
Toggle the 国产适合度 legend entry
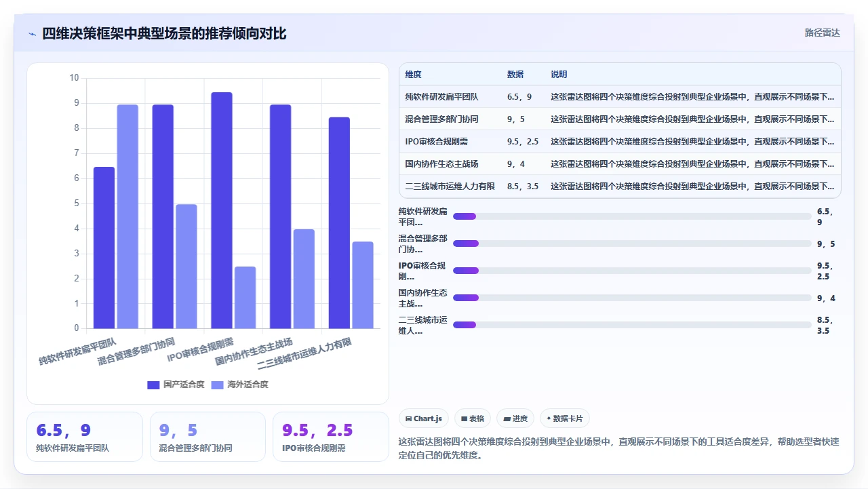tap(176, 385)
